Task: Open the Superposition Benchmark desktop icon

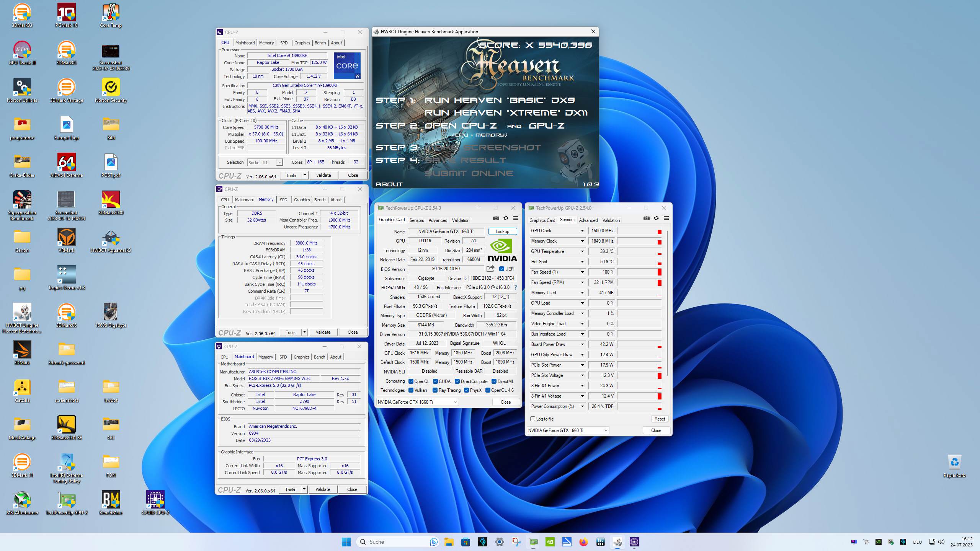Action: click(22, 205)
